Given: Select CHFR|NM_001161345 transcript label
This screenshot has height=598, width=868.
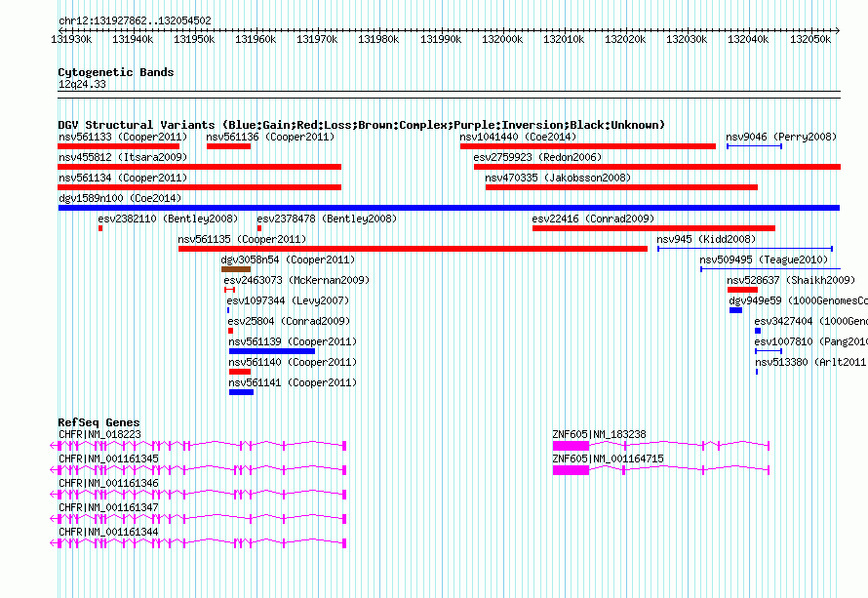Looking at the screenshot, I should click(x=108, y=459).
